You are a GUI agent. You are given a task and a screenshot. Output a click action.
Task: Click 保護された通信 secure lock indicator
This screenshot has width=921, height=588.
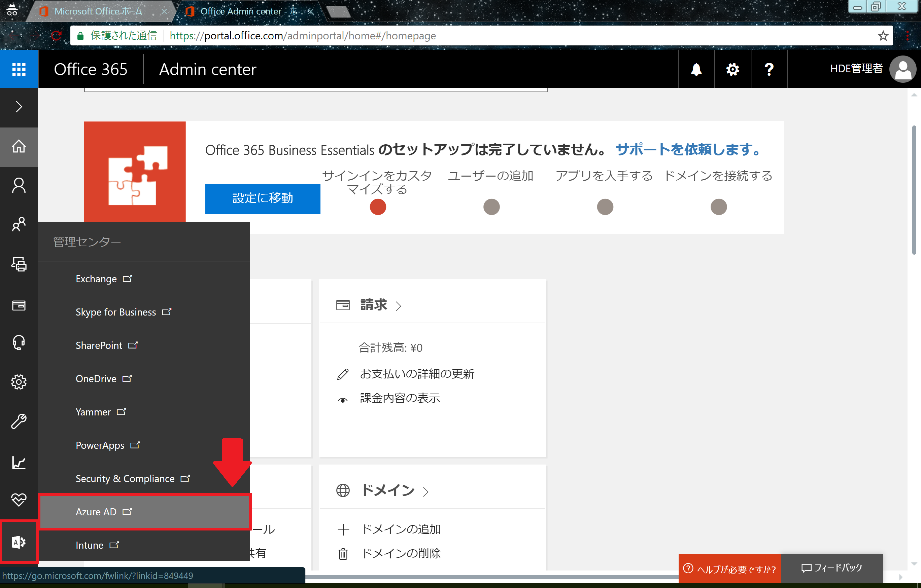click(x=117, y=36)
